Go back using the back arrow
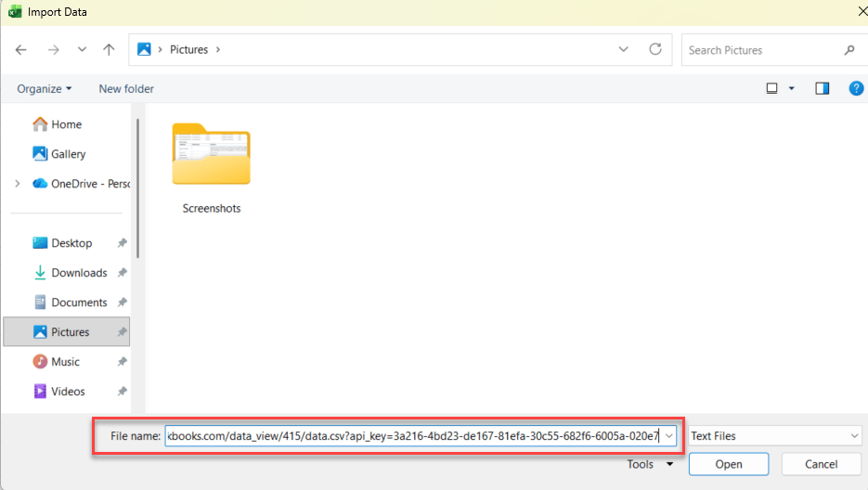The image size is (868, 490). 21,50
